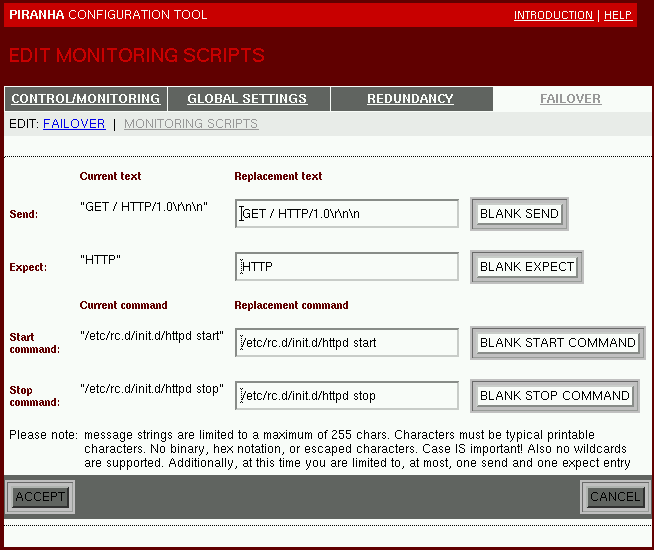Select the Failover tab
The width and height of the screenshot is (654, 550).
tap(570, 99)
